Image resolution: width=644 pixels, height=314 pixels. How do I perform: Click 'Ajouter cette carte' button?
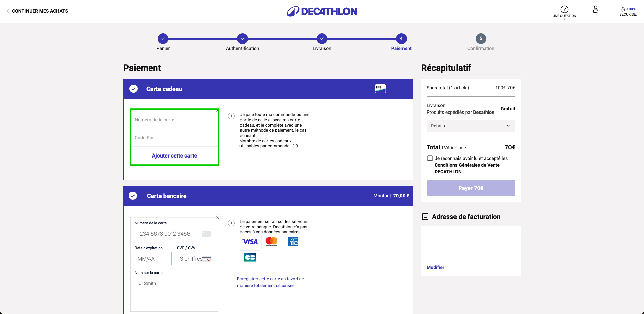174,156
